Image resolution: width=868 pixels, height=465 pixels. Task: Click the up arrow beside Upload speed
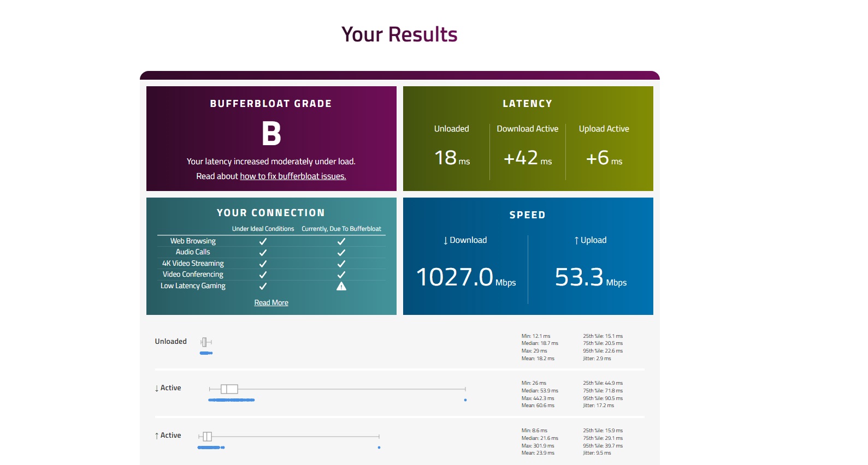(576, 241)
